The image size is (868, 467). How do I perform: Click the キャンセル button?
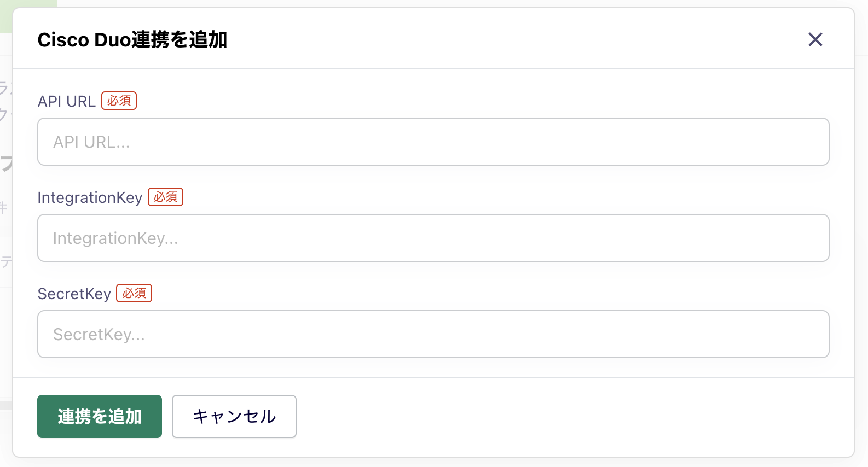234,416
